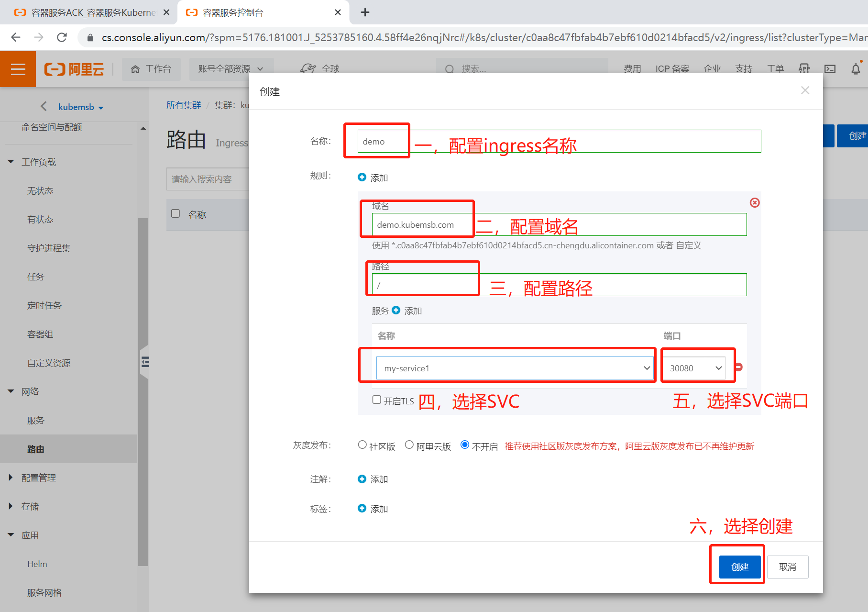Open the hamburger navigation menu

[x=18, y=69]
